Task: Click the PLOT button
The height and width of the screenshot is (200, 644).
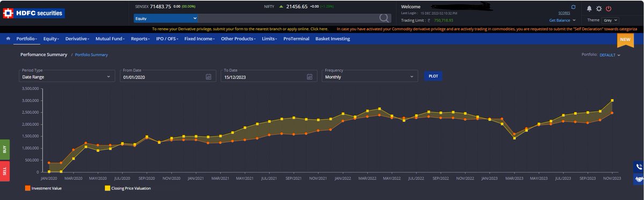Action: 433,76
